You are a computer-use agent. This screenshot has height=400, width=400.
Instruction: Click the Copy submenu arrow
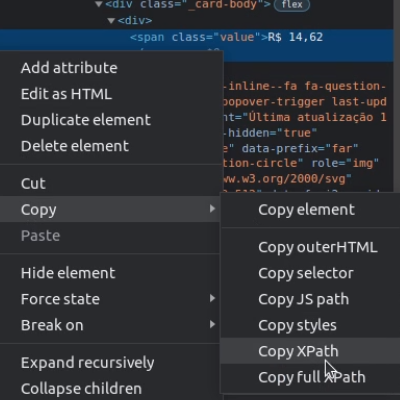pyautogui.click(x=212, y=209)
